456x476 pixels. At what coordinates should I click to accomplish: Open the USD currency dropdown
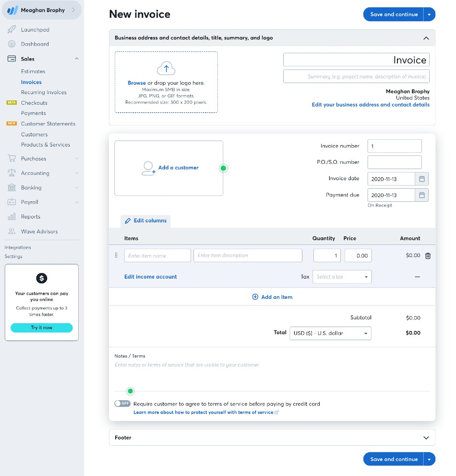click(x=330, y=333)
